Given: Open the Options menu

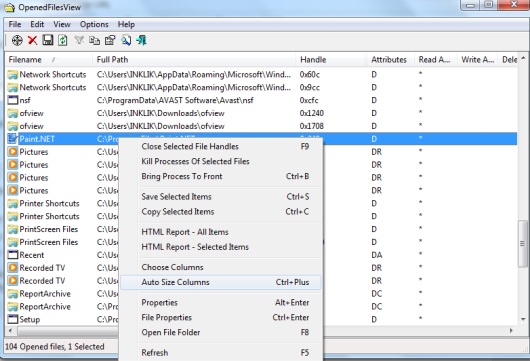Looking at the screenshot, I should [x=94, y=24].
